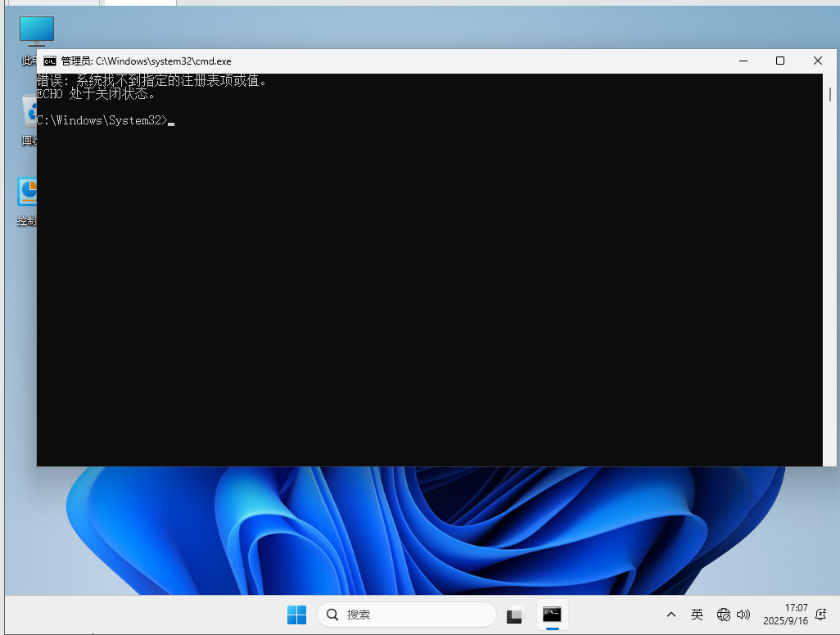The image size is (840, 635).
Task: Minimize the cmd.exe window
Action: (x=743, y=61)
